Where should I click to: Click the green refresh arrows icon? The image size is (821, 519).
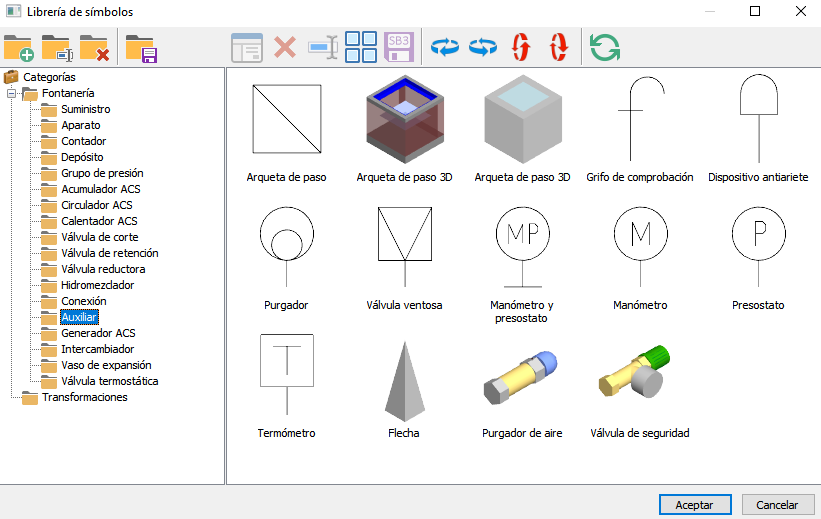coord(605,47)
